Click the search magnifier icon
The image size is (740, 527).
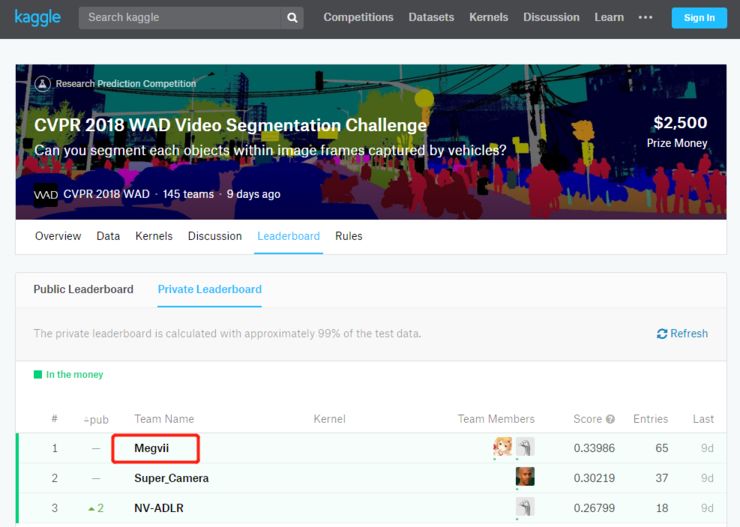(x=292, y=18)
